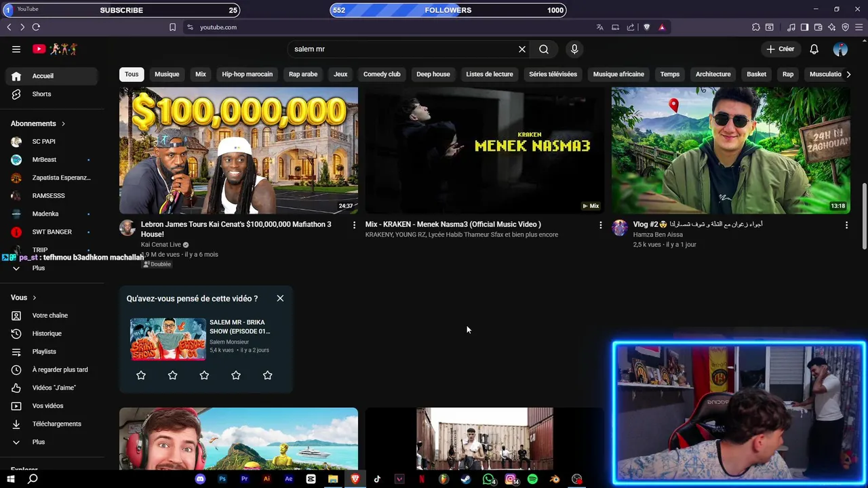This screenshot has height=488, width=868.
Task: Click the Créer button
Action: pos(781,49)
